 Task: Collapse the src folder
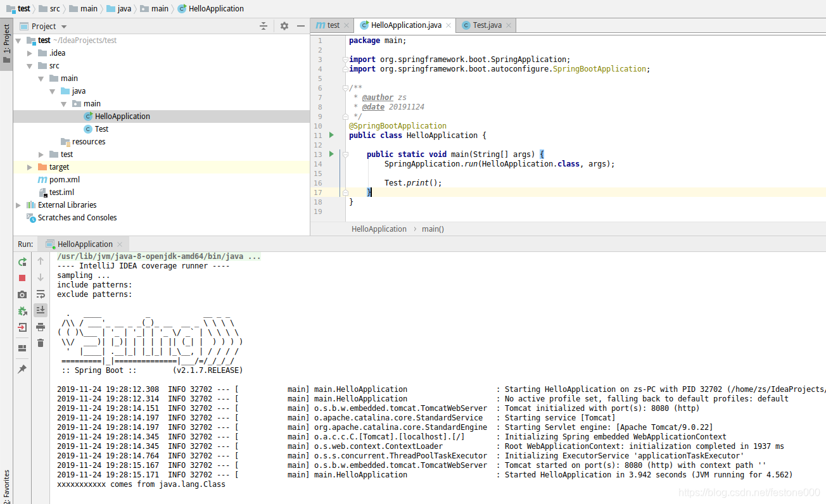pos(29,65)
